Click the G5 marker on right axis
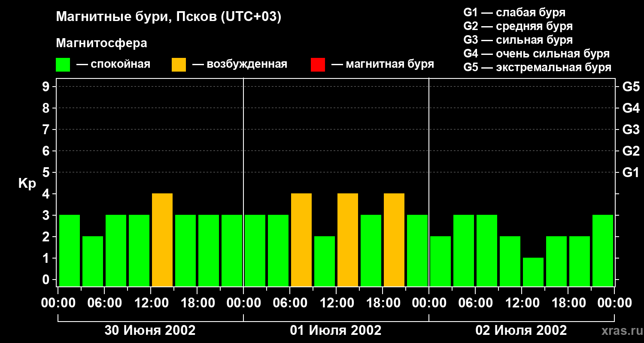Screen dimensions: 644x343 (631, 87)
